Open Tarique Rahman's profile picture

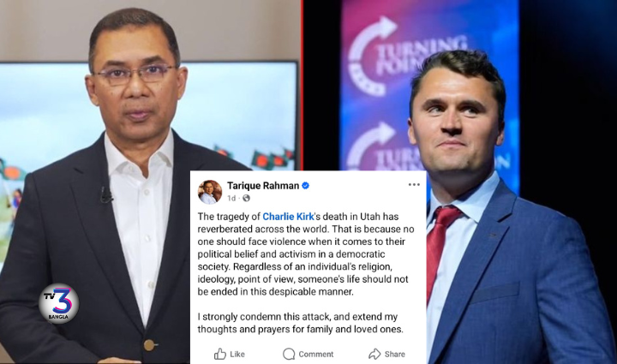pos(210,192)
